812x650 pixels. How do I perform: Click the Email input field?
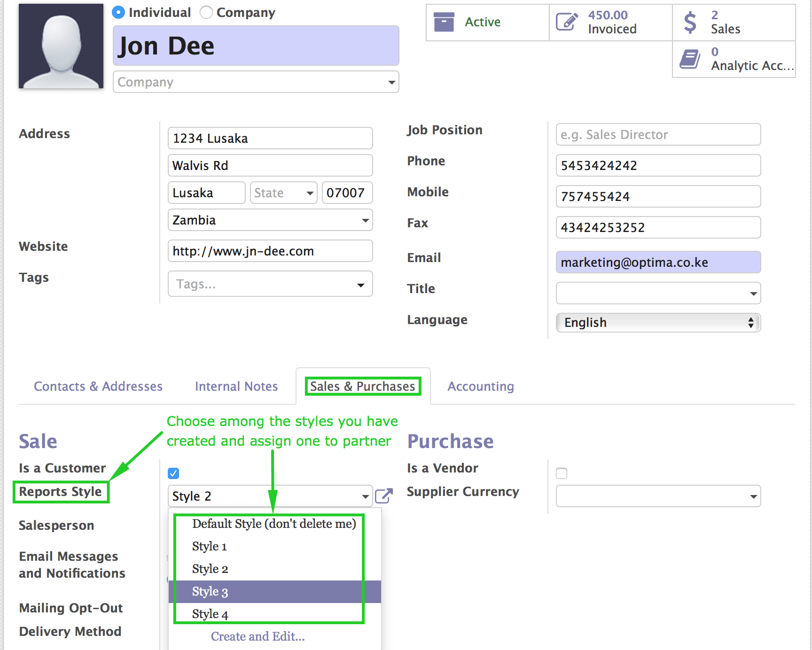(x=658, y=263)
